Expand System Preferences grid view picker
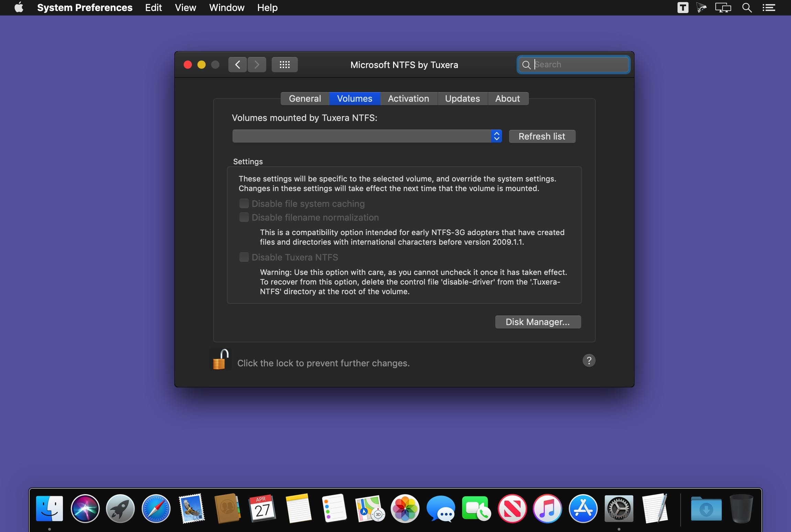The width and height of the screenshot is (791, 532). pos(284,64)
